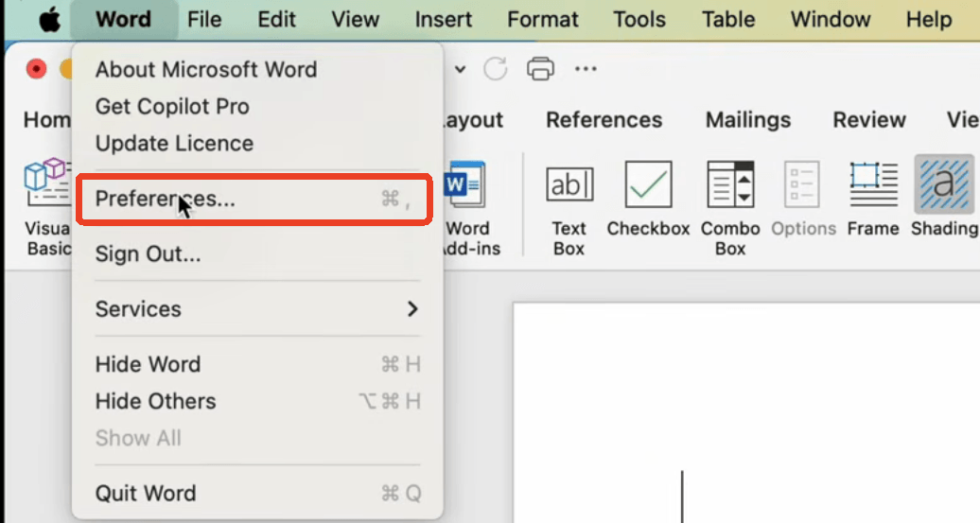Open Preferences… from Word menu
Viewport: 980px width, 523px height.
[254, 199]
